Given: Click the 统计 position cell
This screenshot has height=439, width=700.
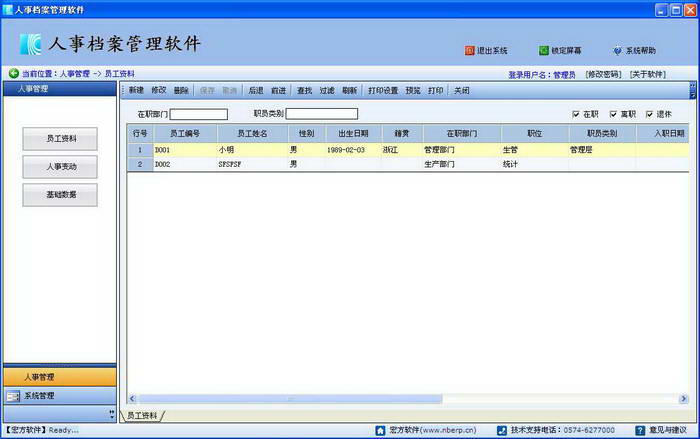Looking at the screenshot, I should point(534,164).
